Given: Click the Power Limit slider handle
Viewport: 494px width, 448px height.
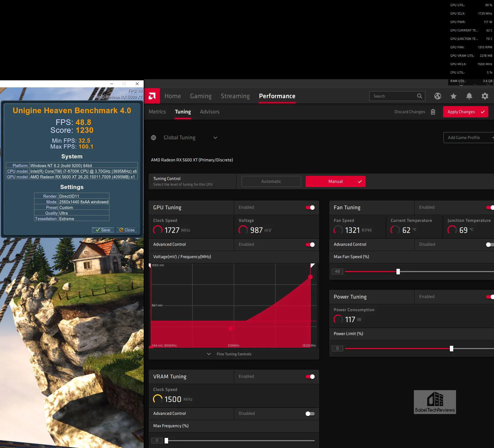Looking at the screenshot, I should 451,349.
